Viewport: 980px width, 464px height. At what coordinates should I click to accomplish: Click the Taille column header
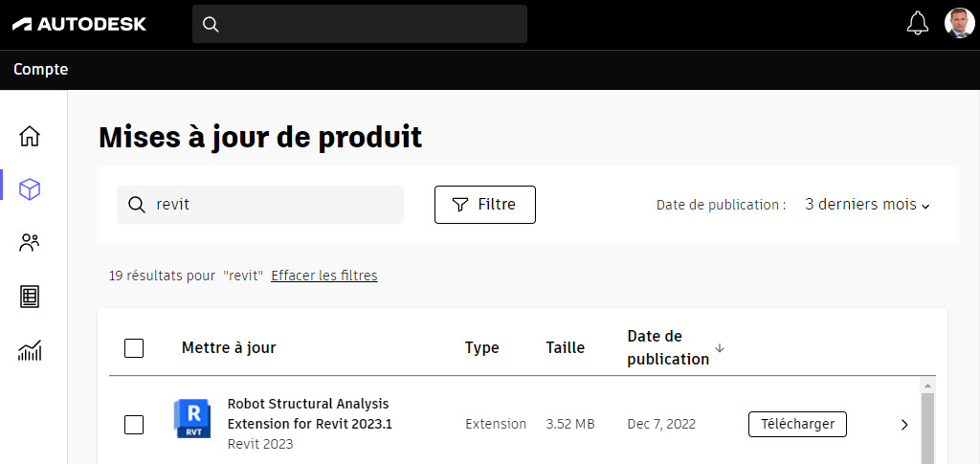(x=565, y=348)
